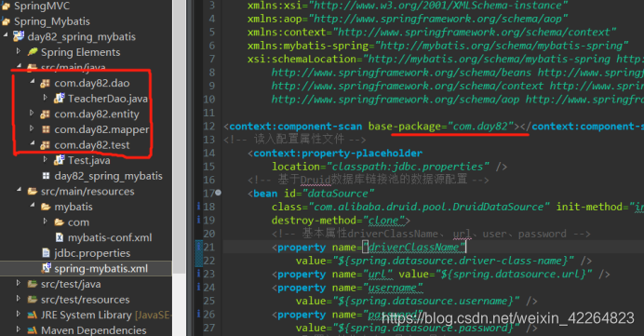Expand the src/test/java folder
Screen dimensions: 644x336
point(18,283)
